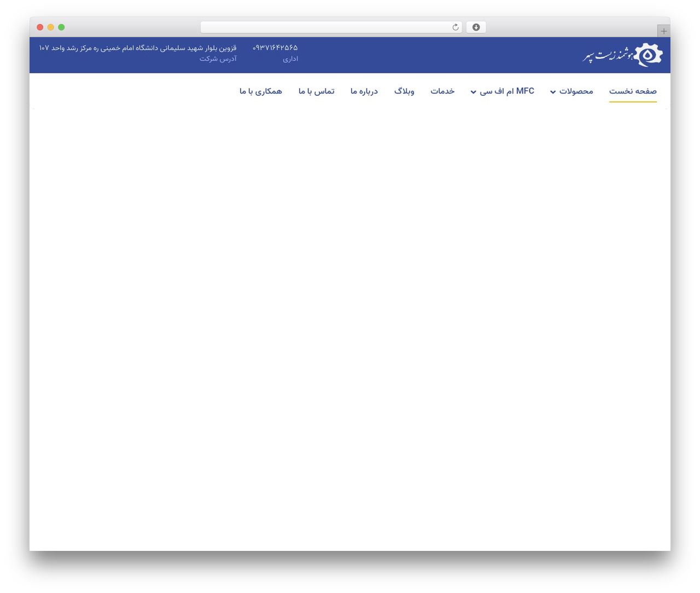The image size is (700, 593).
Task: Click the هوشمند زیست سپهر logo text
Action: point(608,55)
